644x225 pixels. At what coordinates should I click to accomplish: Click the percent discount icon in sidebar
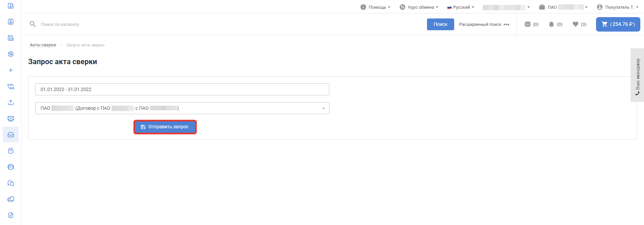[11, 54]
